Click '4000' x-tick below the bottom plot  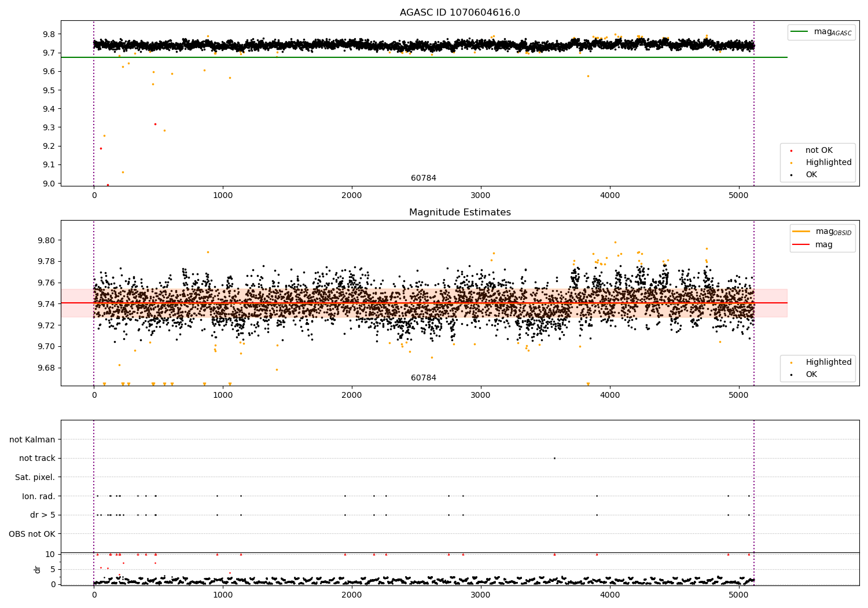coord(610,595)
